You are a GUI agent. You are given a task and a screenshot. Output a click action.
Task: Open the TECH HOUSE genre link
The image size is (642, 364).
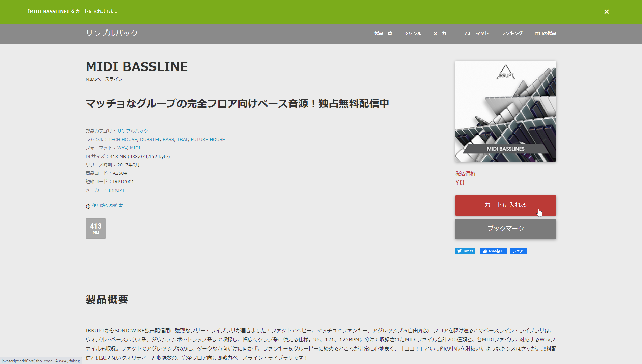click(x=123, y=139)
